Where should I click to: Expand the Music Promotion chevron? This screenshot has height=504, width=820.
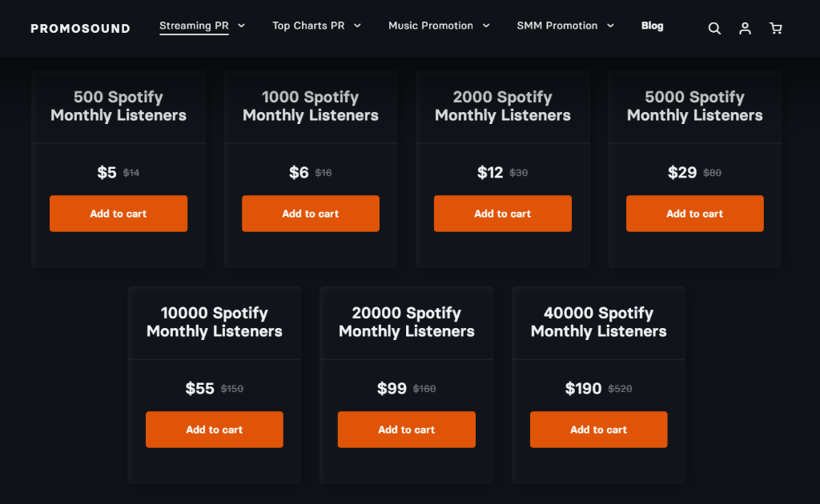pyautogui.click(x=486, y=26)
